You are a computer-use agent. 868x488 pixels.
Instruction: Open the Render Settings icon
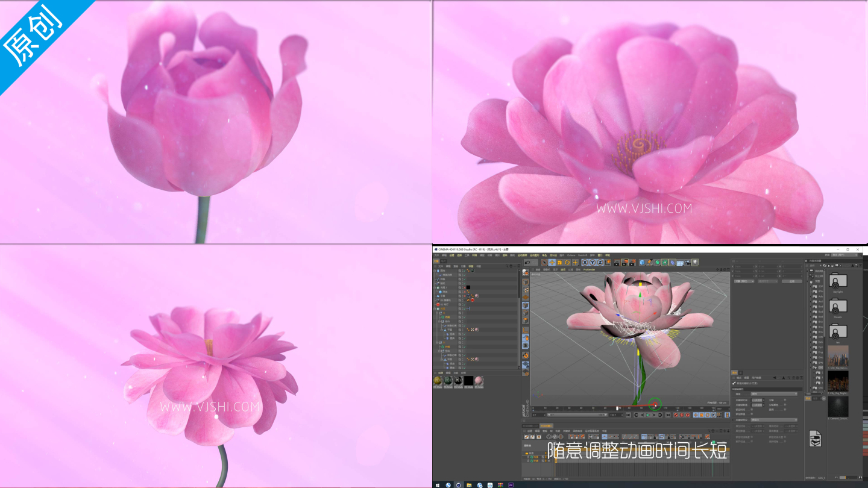pyautogui.click(x=632, y=262)
